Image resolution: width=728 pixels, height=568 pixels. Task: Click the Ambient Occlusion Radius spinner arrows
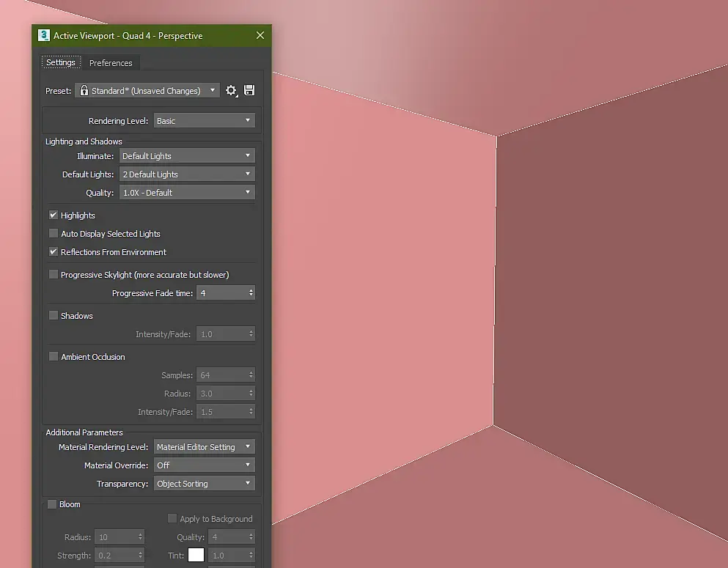pos(251,394)
